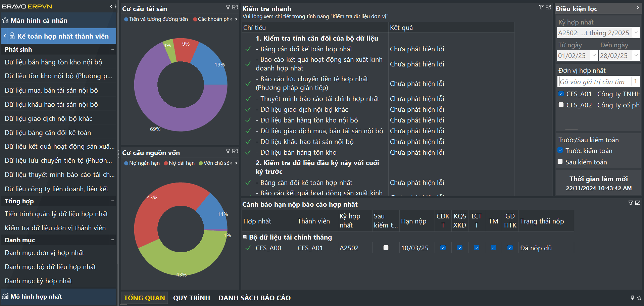Open Dữ liệu bán hàng tồn kho nội bộ
The height and width of the screenshot is (306, 644).
coord(53,62)
